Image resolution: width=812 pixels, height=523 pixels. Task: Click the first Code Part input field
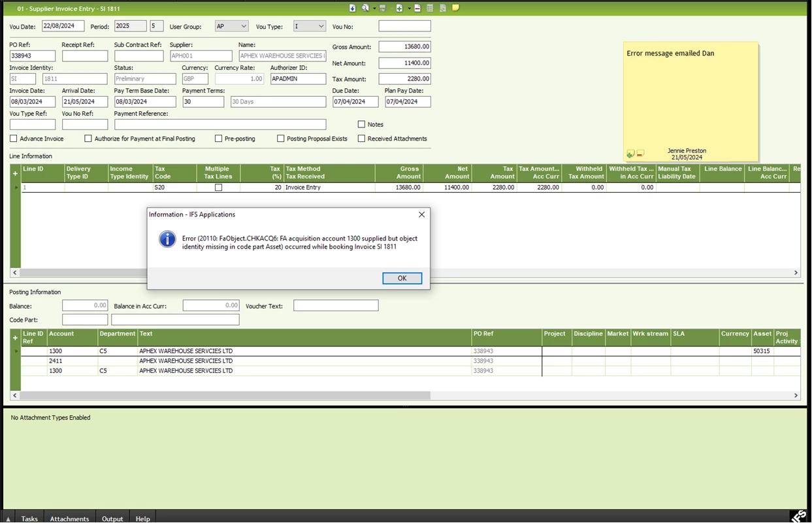tap(85, 320)
